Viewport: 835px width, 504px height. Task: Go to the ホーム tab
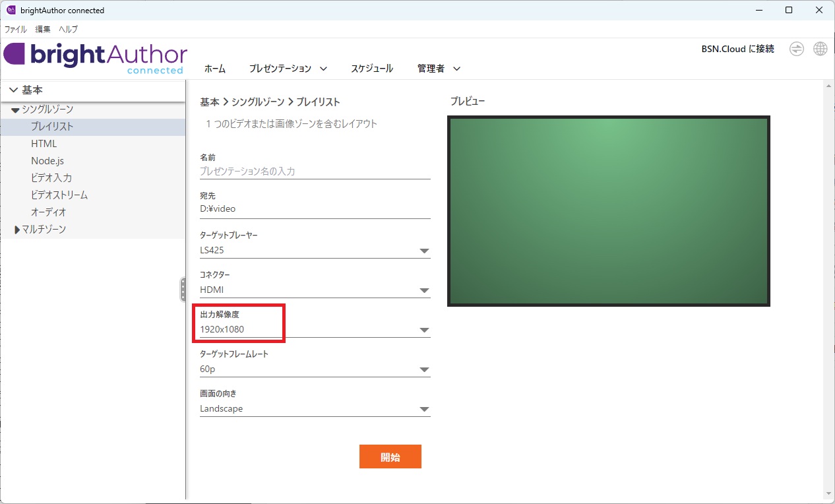(214, 69)
